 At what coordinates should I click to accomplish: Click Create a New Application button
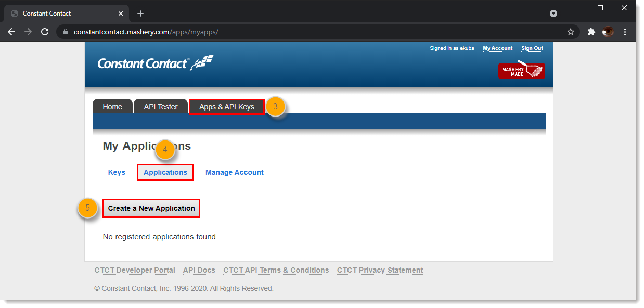151,208
